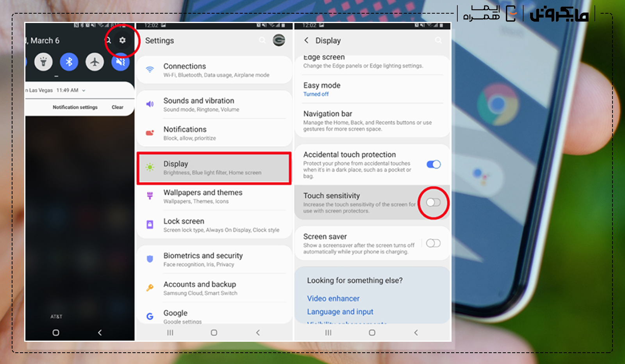Open Navigation bar settings

tap(372, 121)
